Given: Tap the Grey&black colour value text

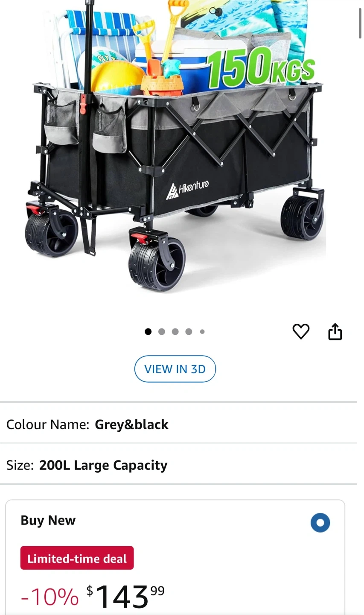Looking at the screenshot, I should pyautogui.click(x=131, y=425).
